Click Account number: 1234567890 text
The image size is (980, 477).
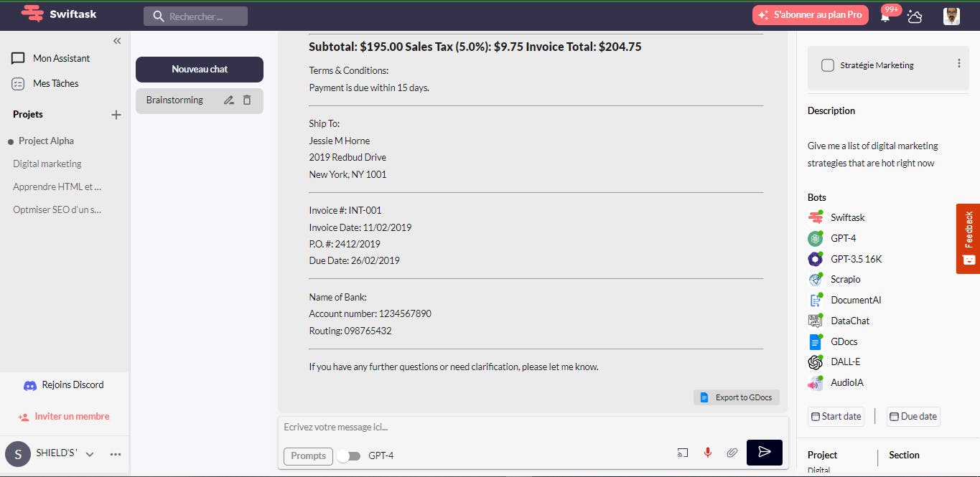click(370, 313)
